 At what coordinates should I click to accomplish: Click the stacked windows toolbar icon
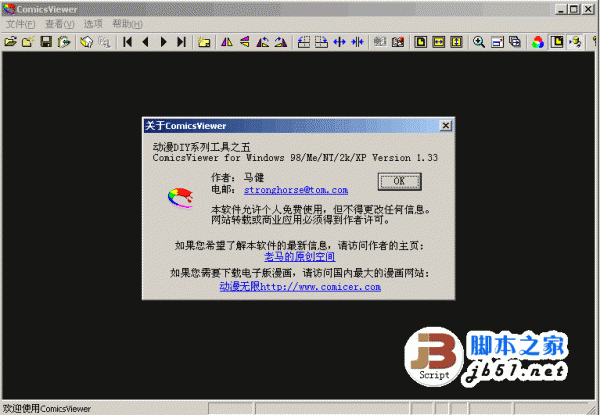515,42
